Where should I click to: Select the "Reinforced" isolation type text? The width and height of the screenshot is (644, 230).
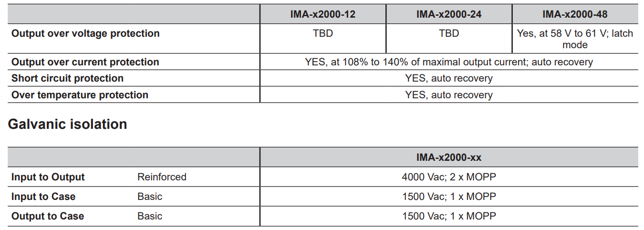click(162, 177)
